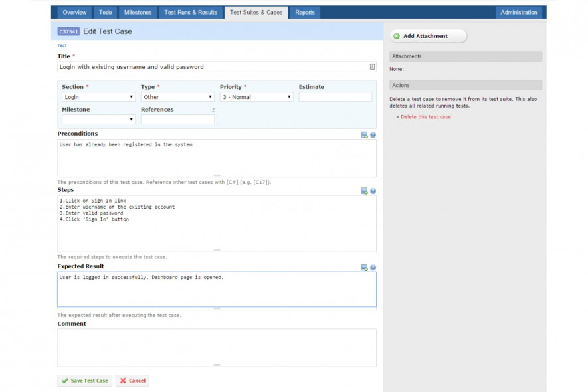This screenshot has width=588, height=392.
Task: Insert a table into Expected Result
Action: coord(364,268)
